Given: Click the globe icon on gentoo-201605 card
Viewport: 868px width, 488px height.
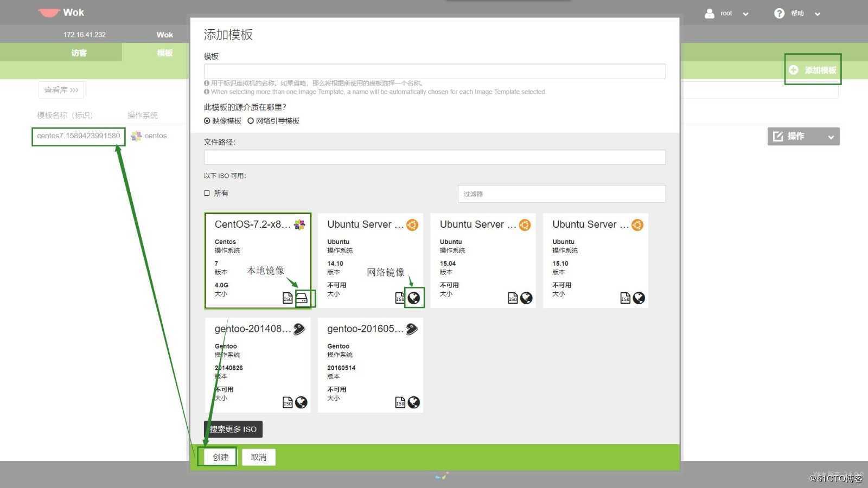Looking at the screenshot, I should [x=414, y=402].
